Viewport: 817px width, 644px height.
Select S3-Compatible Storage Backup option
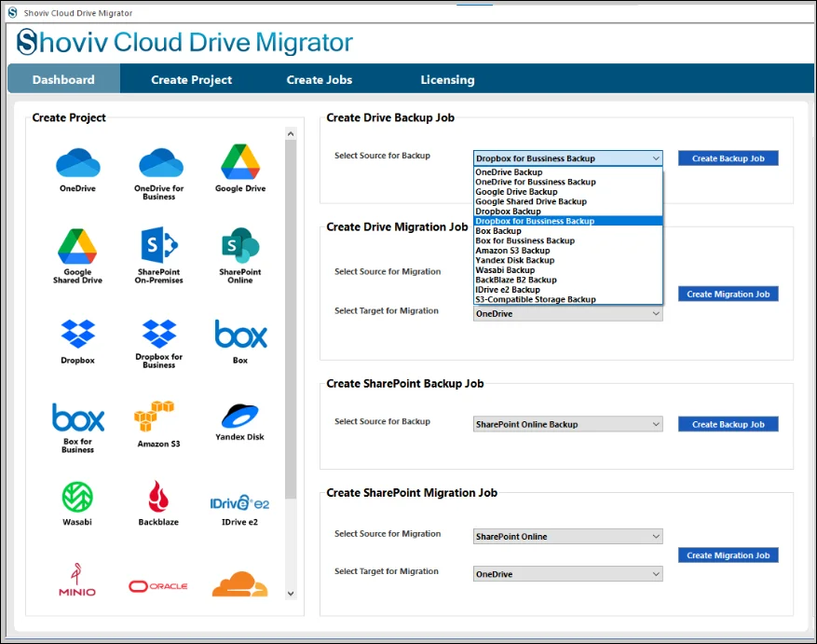point(568,299)
